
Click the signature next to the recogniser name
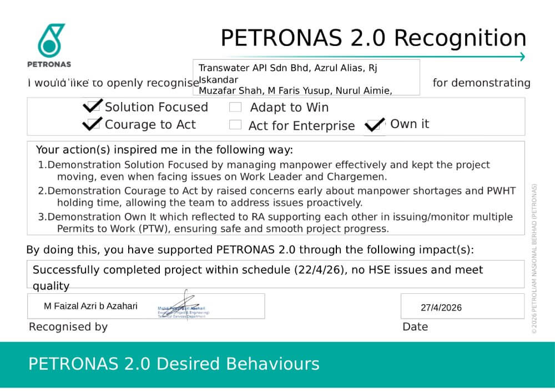(x=183, y=306)
